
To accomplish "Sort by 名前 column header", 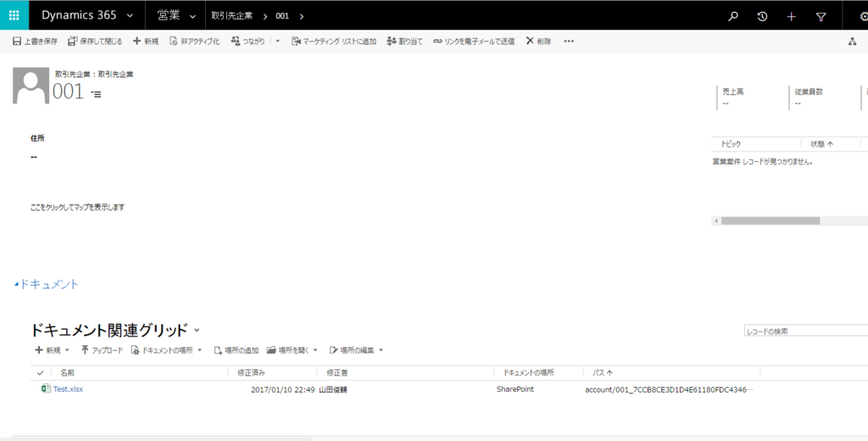I will [68, 373].
